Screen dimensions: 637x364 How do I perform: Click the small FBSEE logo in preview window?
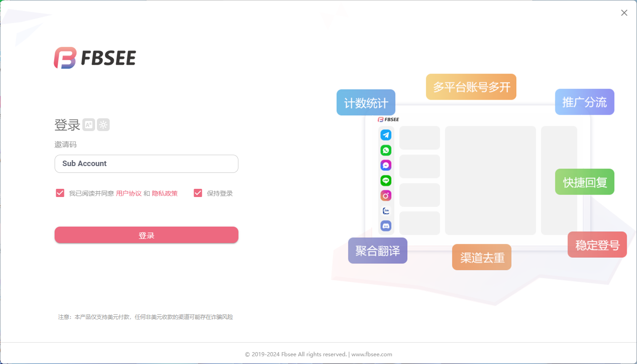[x=388, y=120]
